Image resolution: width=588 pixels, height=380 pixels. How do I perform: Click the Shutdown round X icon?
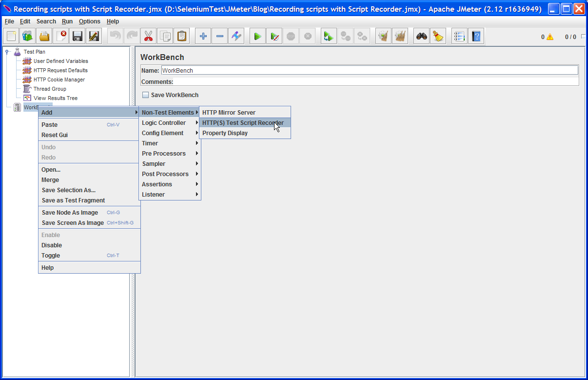(x=308, y=36)
